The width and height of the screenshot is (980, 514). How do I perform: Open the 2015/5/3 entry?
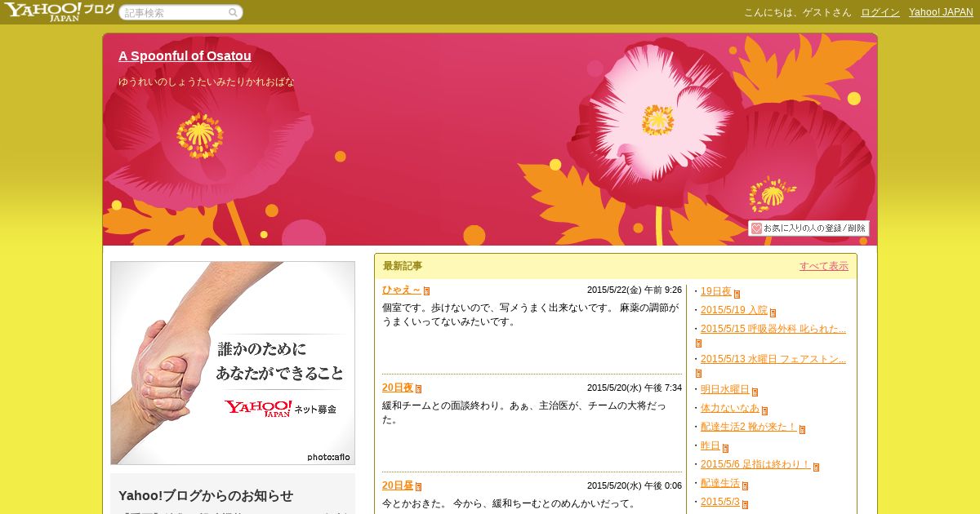click(x=720, y=502)
